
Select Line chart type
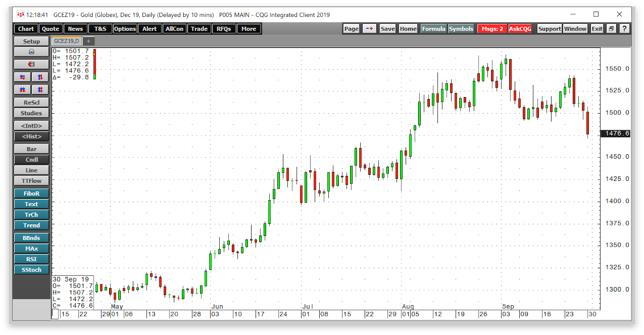pyautogui.click(x=31, y=170)
